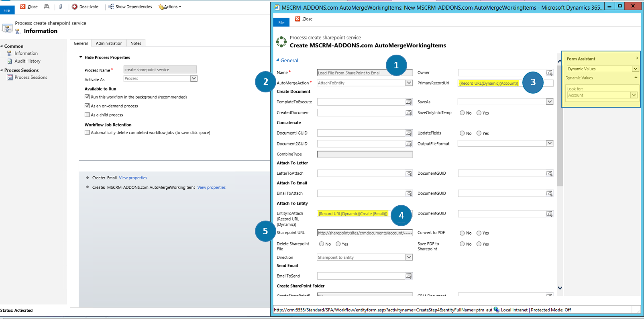
Task: Open the Actions menu in toolbar
Action: (170, 6)
